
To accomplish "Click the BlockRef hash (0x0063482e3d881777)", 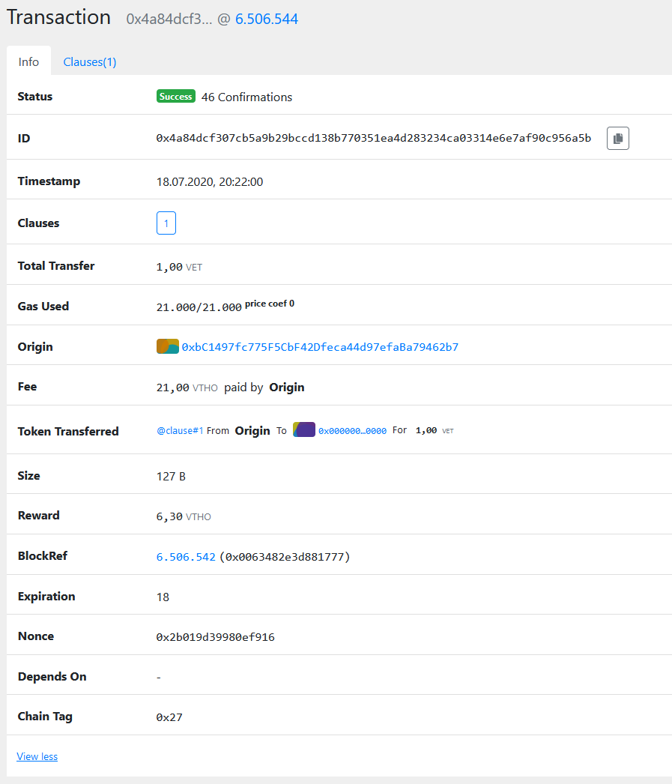I will pyautogui.click(x=285, y=557).
